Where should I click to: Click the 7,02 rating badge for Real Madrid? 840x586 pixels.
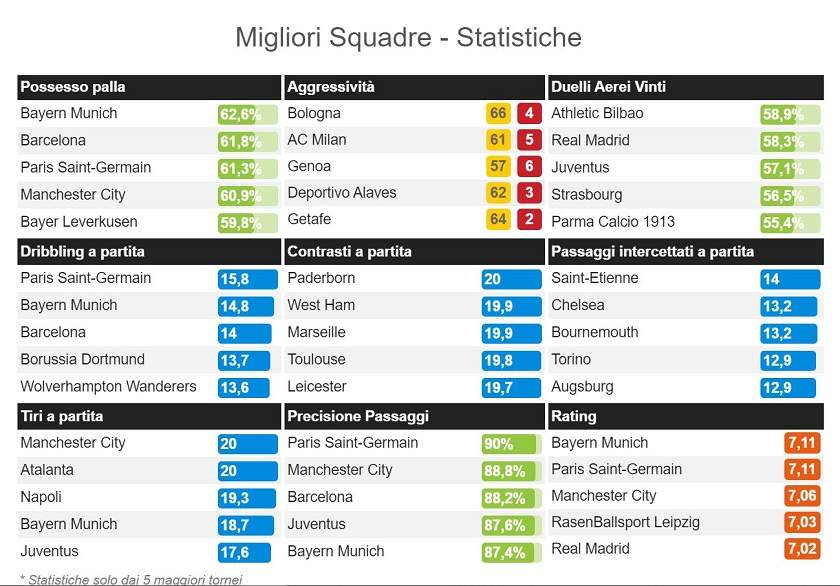[802, 549]
